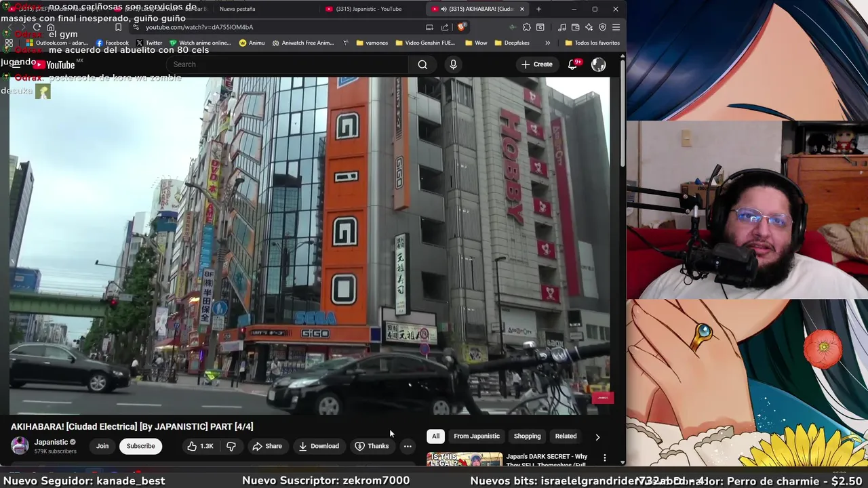Bookmark this page icon
868x488 pixels.
tap(118, 27)
